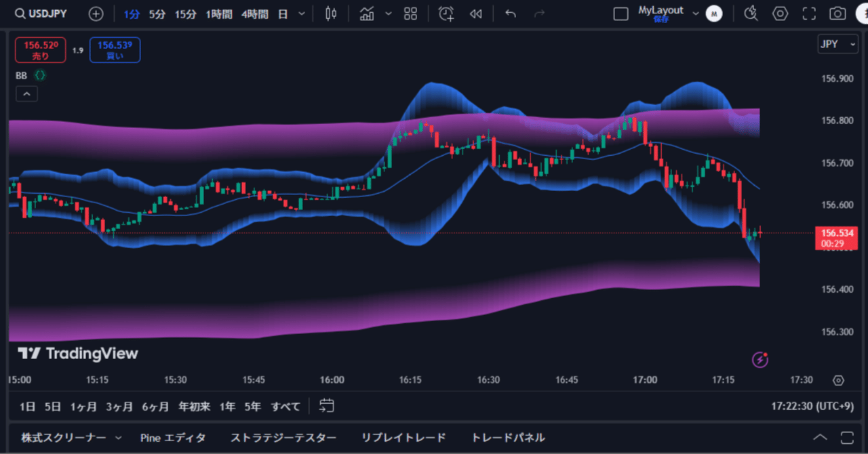The width and height of the screenshot is (868, 454).
Task: Click the BB indicator label
Action: (x=21, y=76)
